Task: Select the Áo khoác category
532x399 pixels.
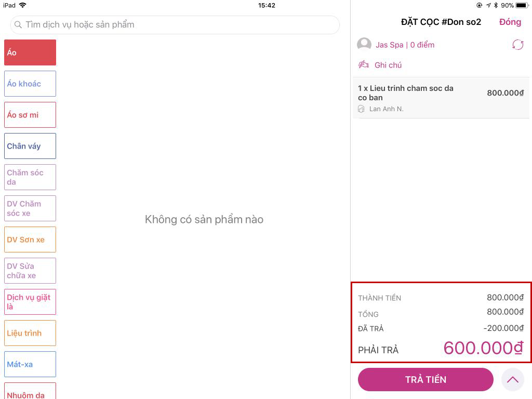Action: pyautogui.click(x=30, y=84)
